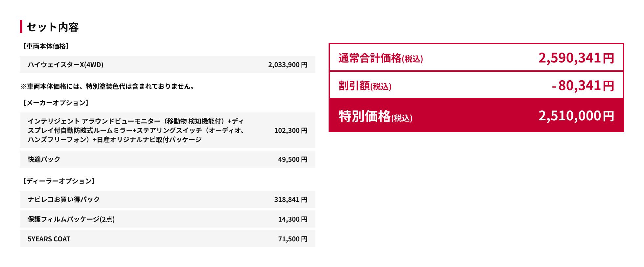Click the 割引額 amount -80,341円
This screenshot has height=267, width=644.
583,86
